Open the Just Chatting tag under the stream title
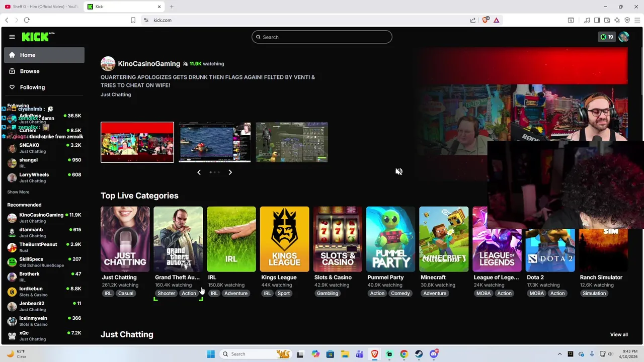The image size is (644, 362). (x=116, y=95)
